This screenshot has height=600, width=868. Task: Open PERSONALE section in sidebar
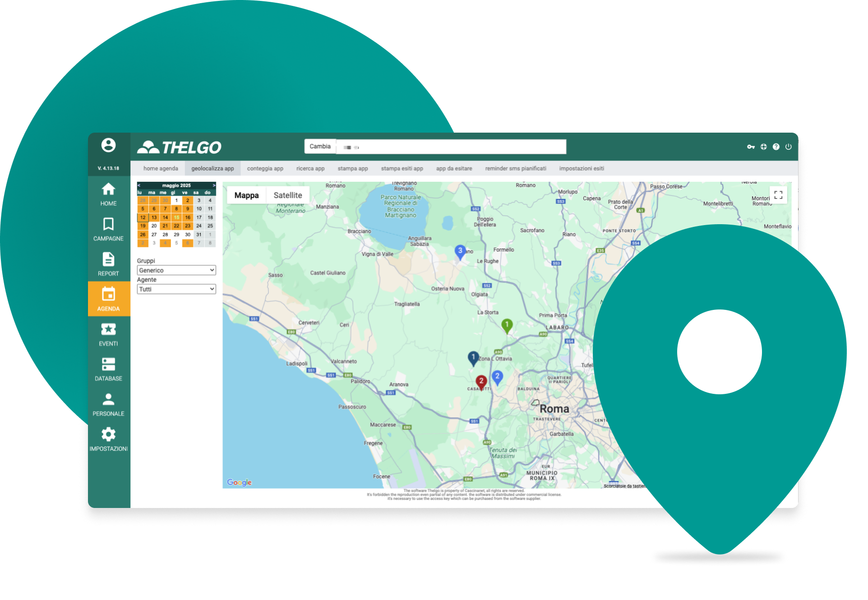(108, 405)
